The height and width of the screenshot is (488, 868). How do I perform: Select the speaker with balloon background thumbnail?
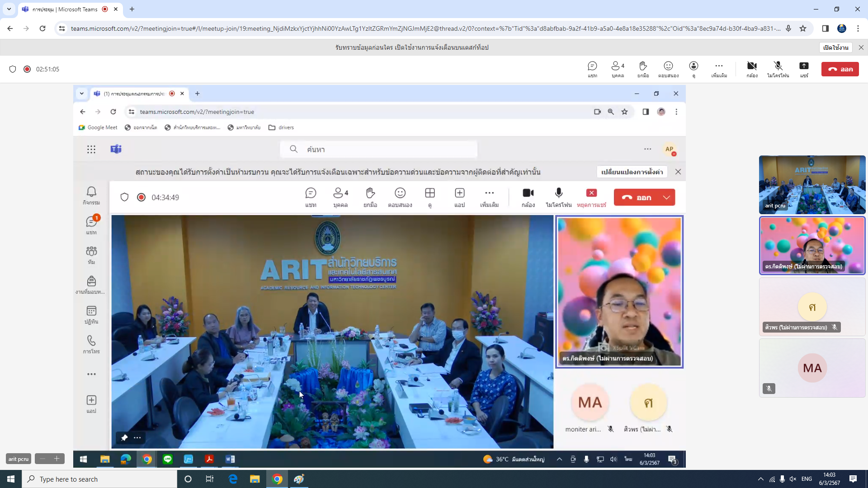(x=812, y=246)
